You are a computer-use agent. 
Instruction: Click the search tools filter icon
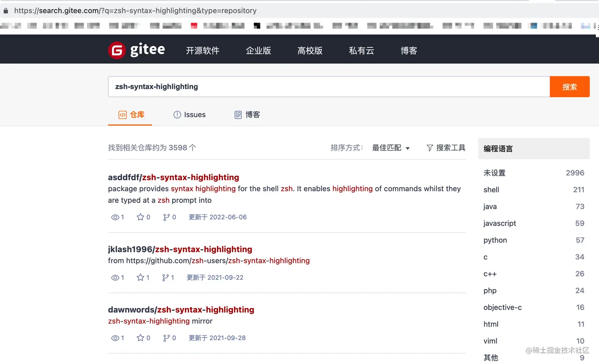(430, 148)
